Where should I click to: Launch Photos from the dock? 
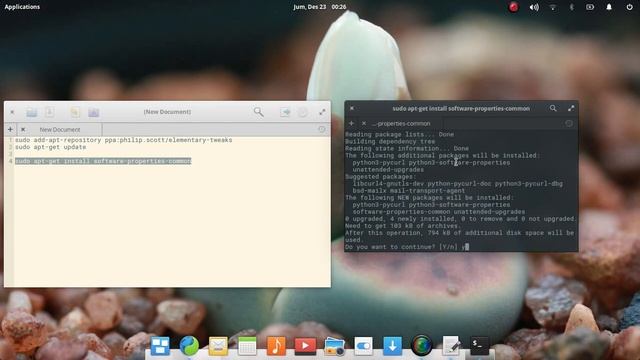[334, 346]
